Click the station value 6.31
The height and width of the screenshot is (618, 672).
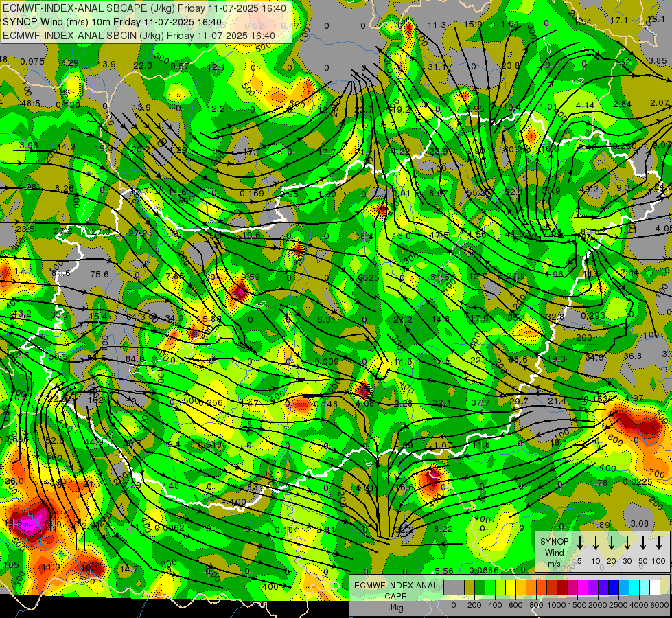click(x=327, y=319)
